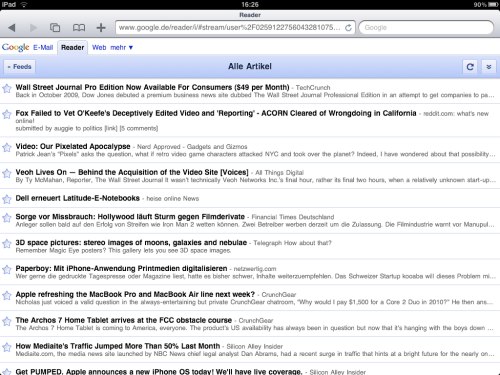Tap the Wi-Fi icon in status bar

click(x=24, y=4)
